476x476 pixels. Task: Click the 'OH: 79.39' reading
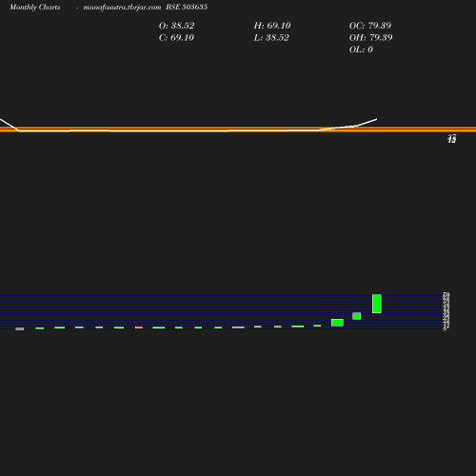370,37
